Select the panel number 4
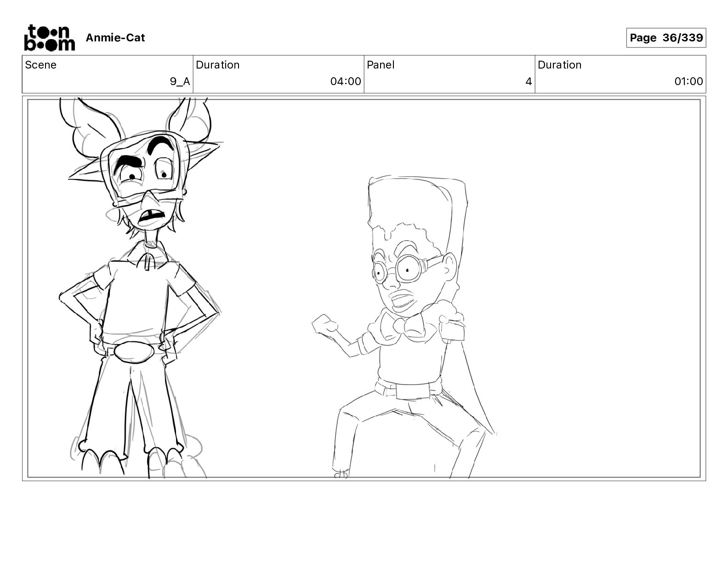This screenshot has height=563, width=728. click(x=529, y=81)
